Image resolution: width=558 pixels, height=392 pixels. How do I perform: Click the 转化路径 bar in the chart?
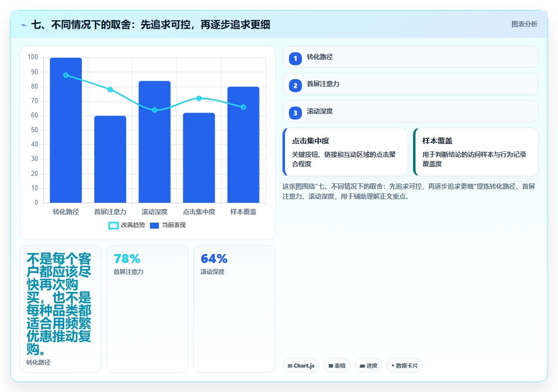66,130
